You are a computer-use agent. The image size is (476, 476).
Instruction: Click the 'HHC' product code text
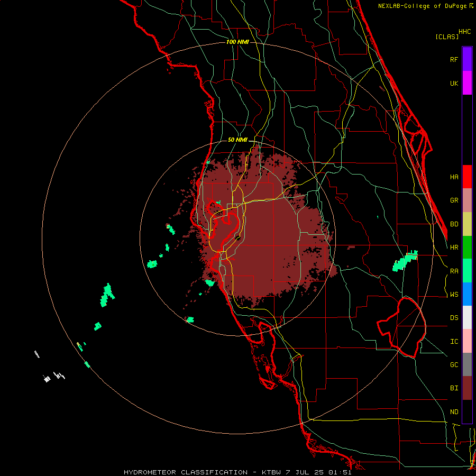click(465, 32)
